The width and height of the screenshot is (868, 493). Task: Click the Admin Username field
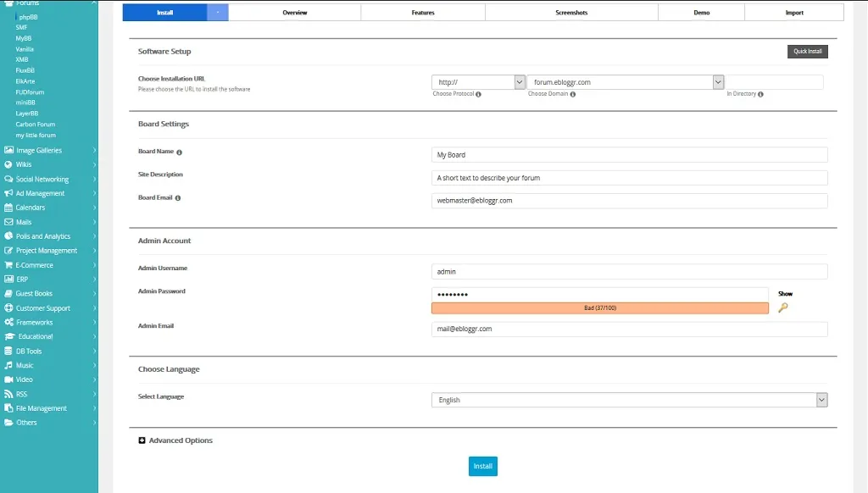(x=630, y=272)
